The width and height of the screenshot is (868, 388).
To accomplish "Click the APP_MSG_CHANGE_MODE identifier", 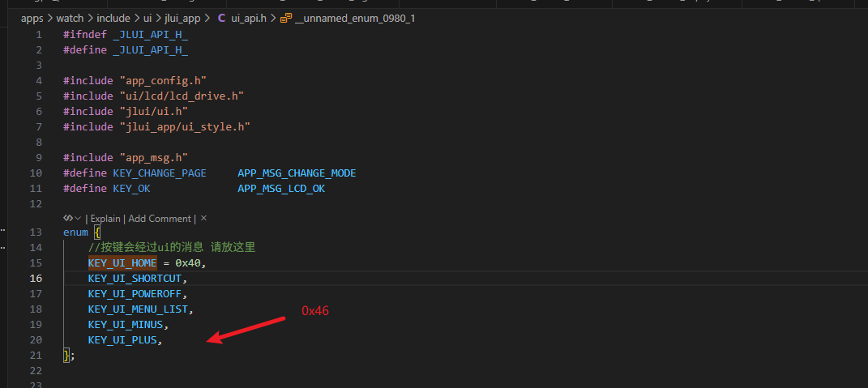I will (x=297, y=173).
